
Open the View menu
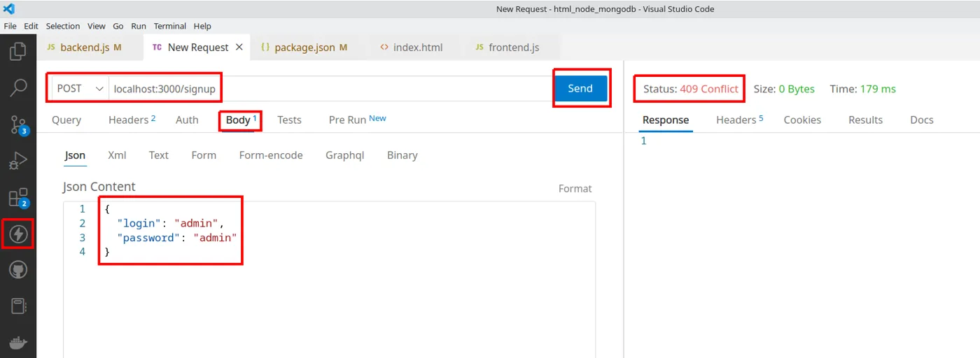coord(97,26)
